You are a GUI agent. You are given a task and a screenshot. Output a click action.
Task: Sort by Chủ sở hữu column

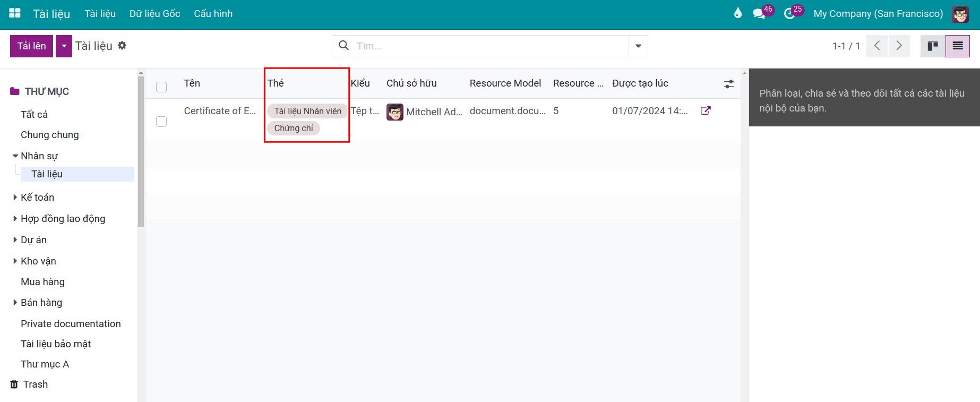tap(411, 83)
